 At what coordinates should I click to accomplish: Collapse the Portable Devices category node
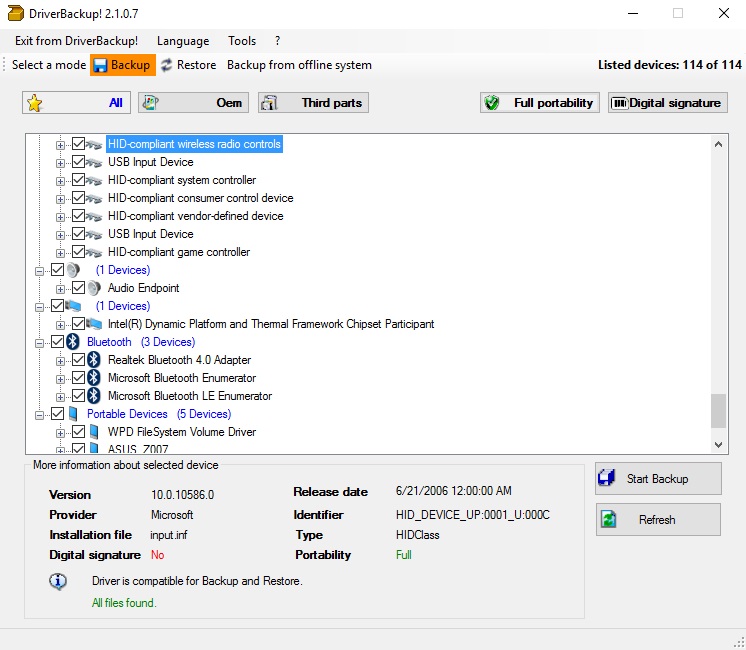pos(39,415)
